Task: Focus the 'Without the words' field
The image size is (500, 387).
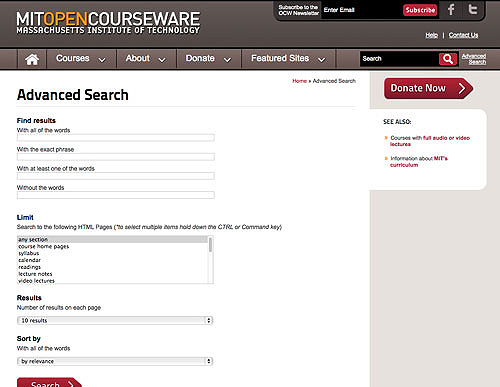Action: tap(116, 195)
